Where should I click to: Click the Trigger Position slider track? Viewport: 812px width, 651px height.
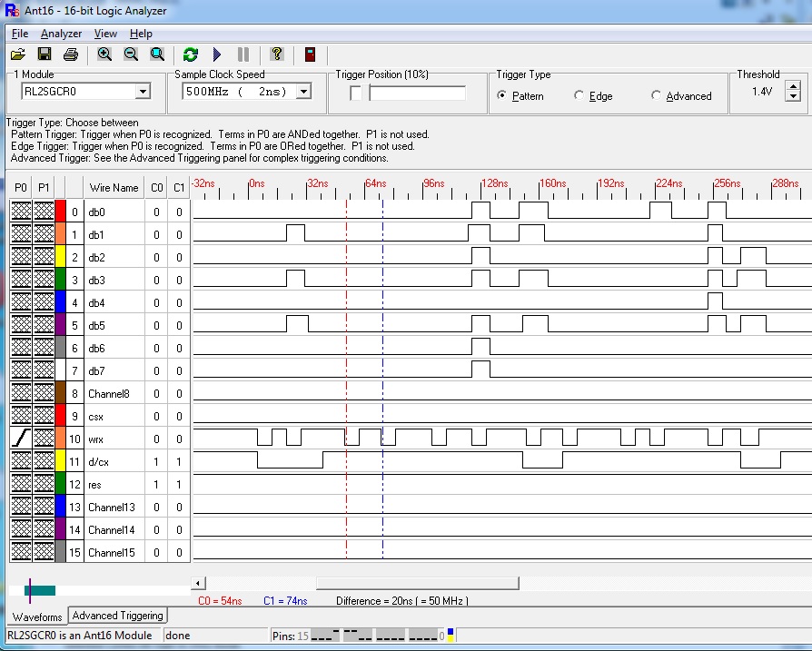(x=418, y=93)
